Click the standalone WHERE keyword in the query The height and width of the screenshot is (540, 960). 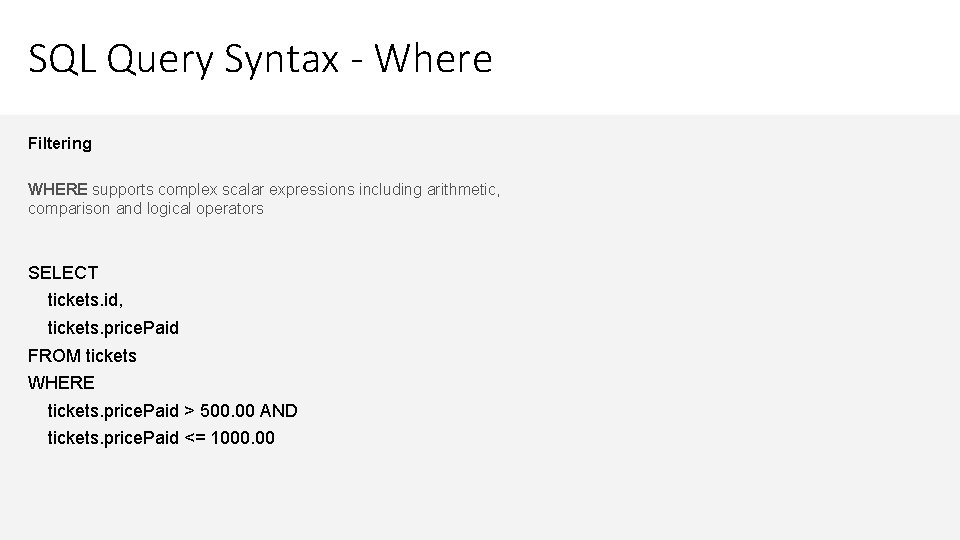[x=61, y=382]
